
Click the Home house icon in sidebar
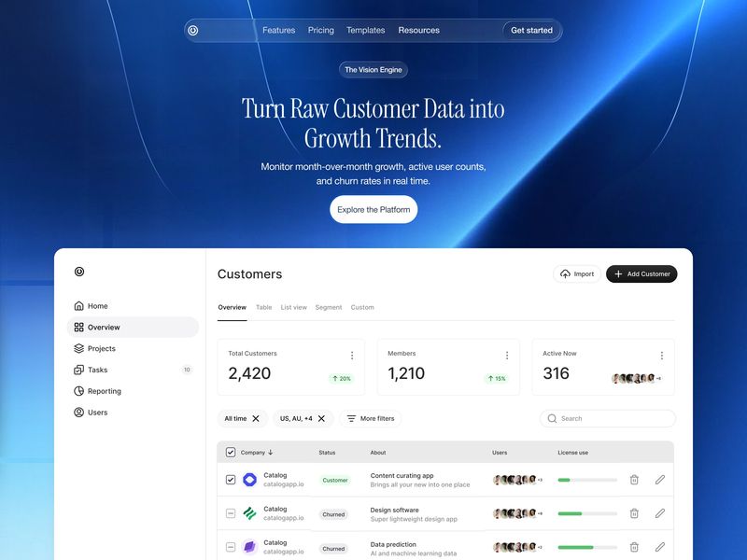click(x=79, y=306)
